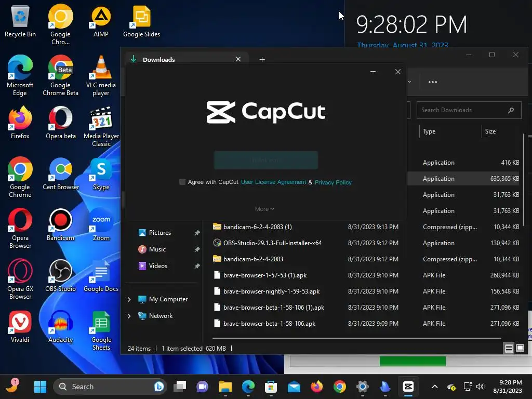Open See more ellipsis in Explorer toolbar
Viewport: 532px width, 399px height.
click(433, 82)
